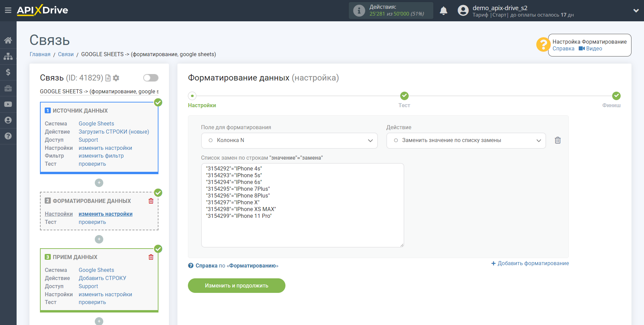644x325 pixels.
Task: Copy connection icon next to ID 41829
Action: 108,78
